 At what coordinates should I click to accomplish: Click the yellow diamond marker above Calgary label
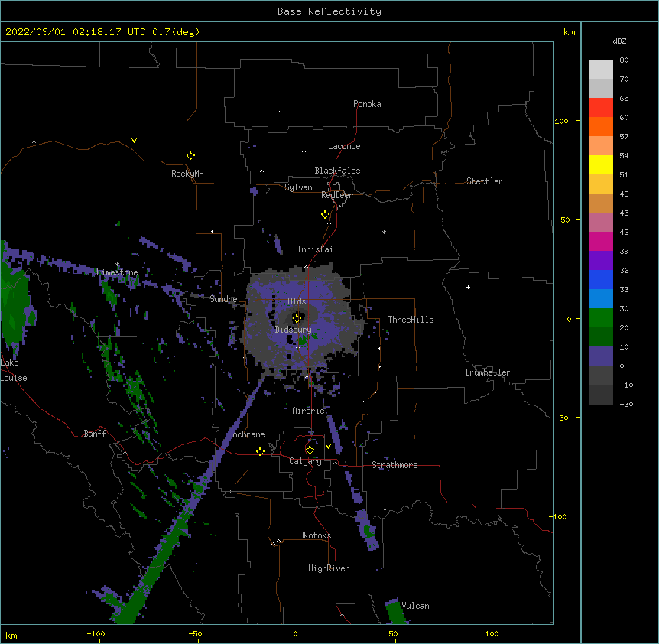coord(310,450)
